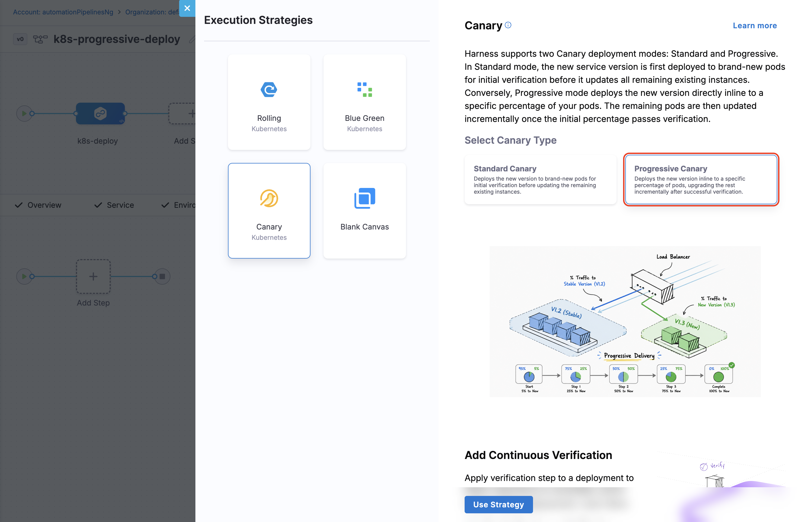
Task: Click the step graph end stop node
Action: [162, 276]
